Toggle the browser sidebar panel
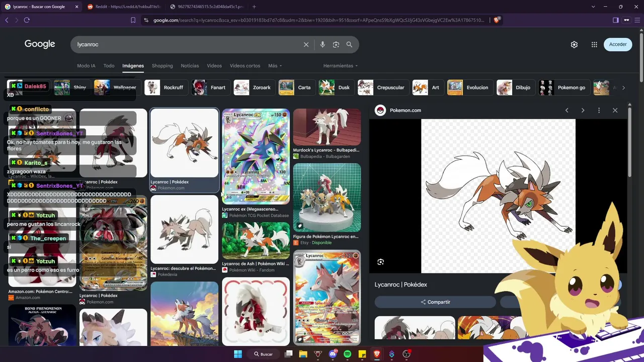 pos(615,20)
